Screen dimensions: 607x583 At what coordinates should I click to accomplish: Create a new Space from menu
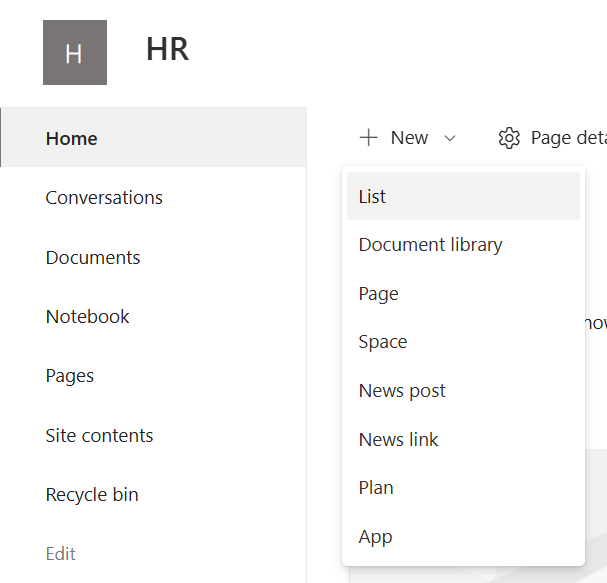tap(383, 341)
